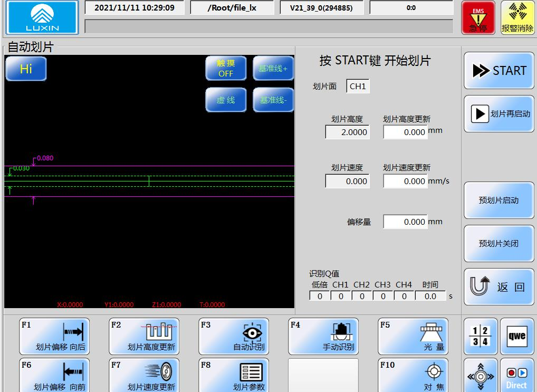Click F2 dicing height update button
The height and width of the screenshot is (392, 537).
click(144, 336)
